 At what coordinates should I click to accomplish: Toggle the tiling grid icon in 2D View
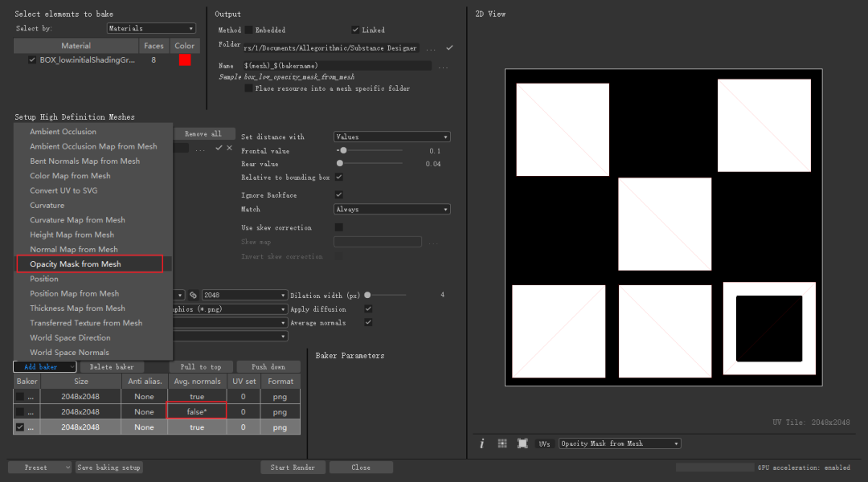point(502,443)
